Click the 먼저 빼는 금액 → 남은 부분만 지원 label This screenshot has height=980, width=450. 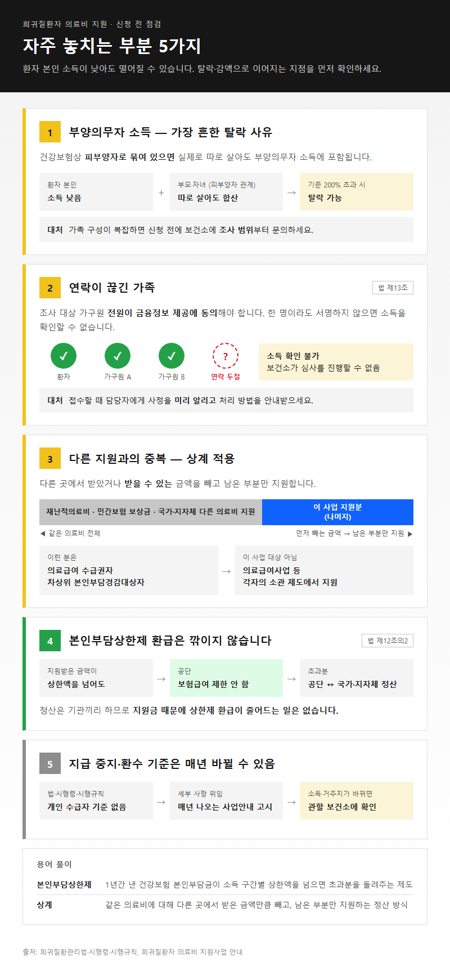[x=354, y=533]
